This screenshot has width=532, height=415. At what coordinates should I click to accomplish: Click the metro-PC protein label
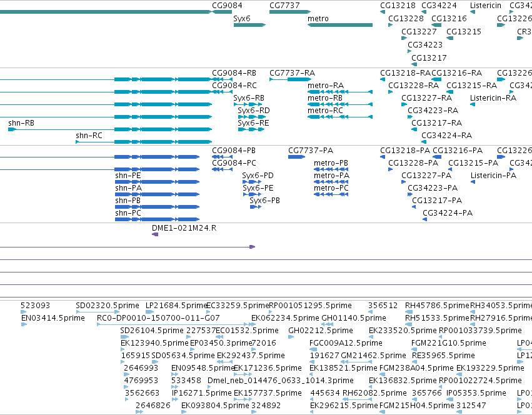(x=331, y=188)
